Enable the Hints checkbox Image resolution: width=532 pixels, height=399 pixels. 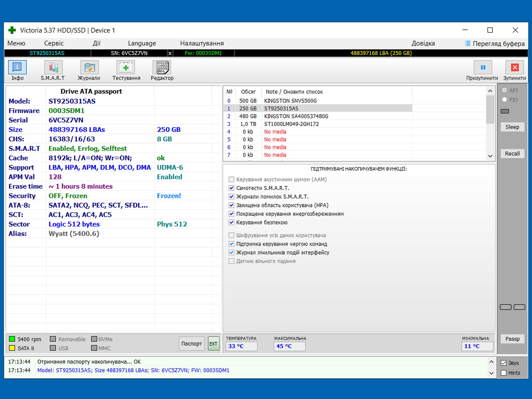click(x=504, y=373)
